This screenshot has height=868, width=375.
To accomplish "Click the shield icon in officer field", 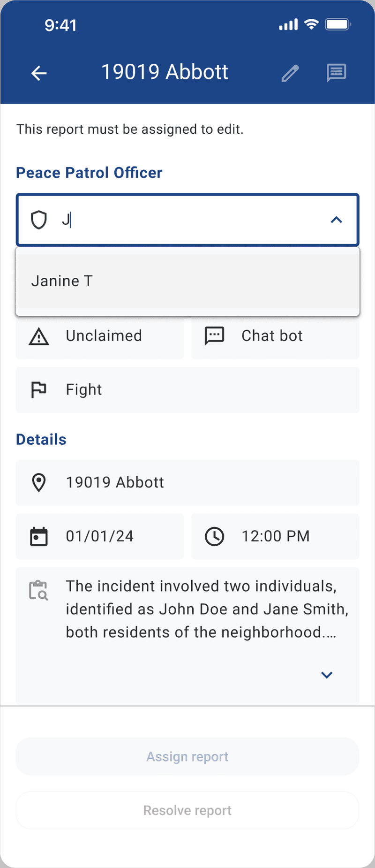I will click(x=39, y=220).
